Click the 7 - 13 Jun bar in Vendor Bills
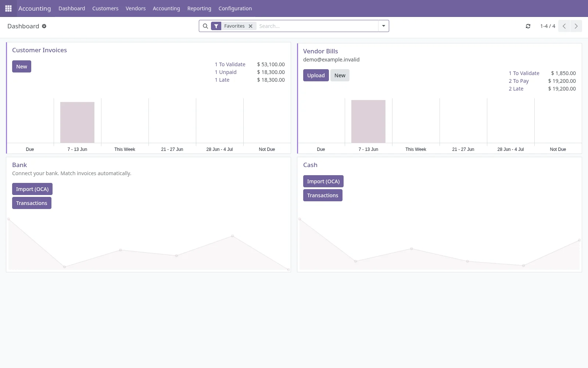 coord(368,121)
